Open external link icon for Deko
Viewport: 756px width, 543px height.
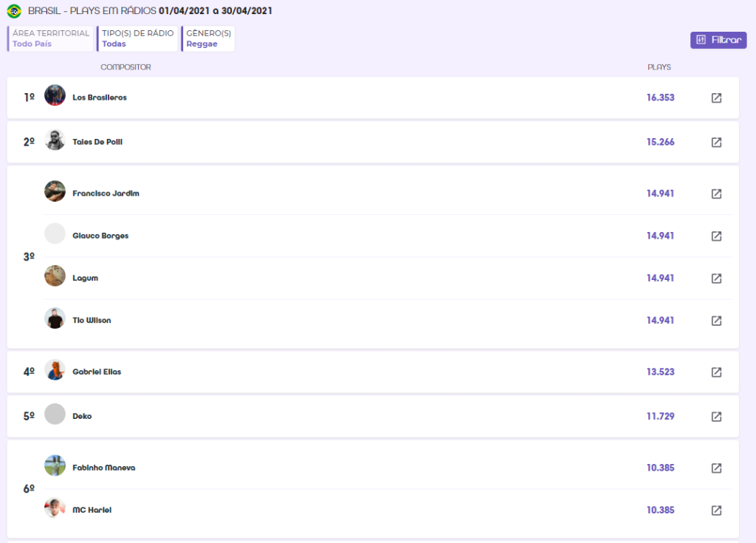click(716, 417)
